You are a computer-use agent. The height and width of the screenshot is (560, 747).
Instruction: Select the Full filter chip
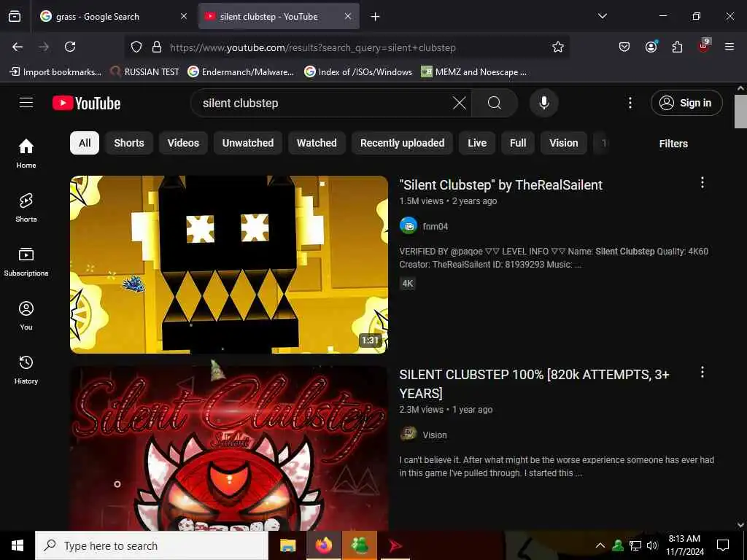click(x=518, y=143)
